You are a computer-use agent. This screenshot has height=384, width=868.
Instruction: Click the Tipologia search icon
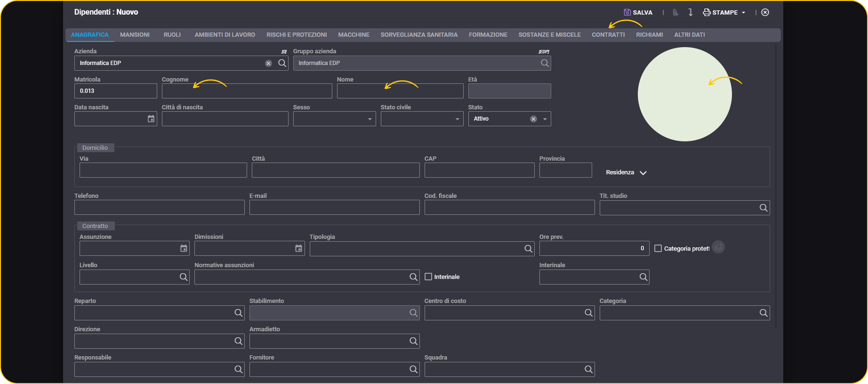pos(528,249)
